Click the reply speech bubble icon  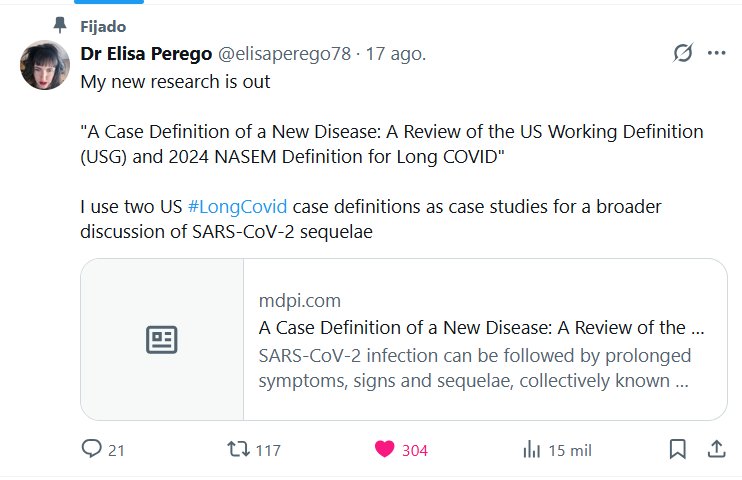point(91,450)
